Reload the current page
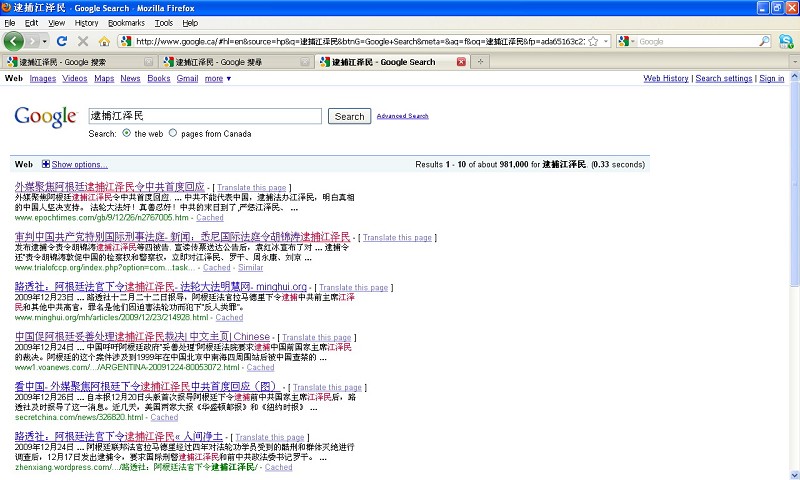This screenshot has width=800, height=480. click(x=62, y=41)
